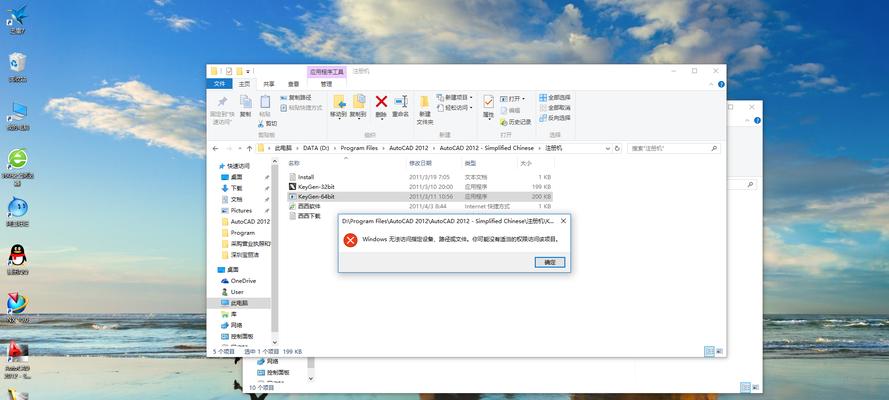889x400 pixels.
Task: Click the back arrow navigation button
Action: (x=215, y=148)
